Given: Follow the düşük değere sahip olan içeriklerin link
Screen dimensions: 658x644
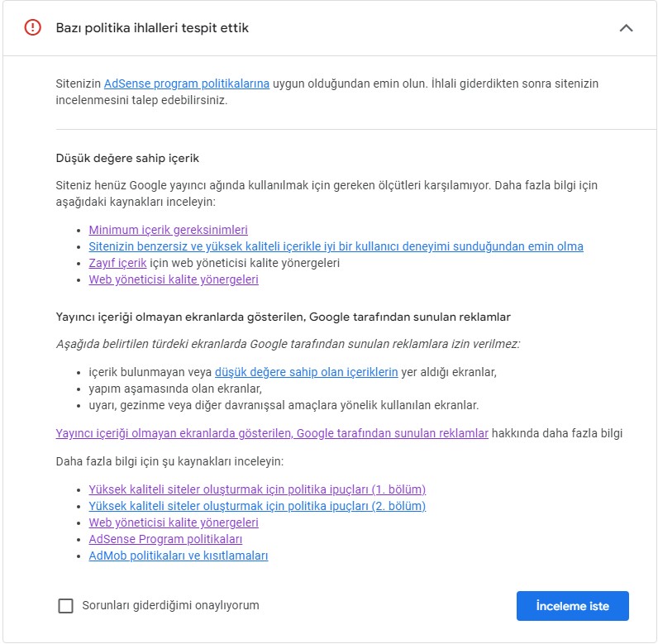Looking at the screenshot, I should pos(307,372).
